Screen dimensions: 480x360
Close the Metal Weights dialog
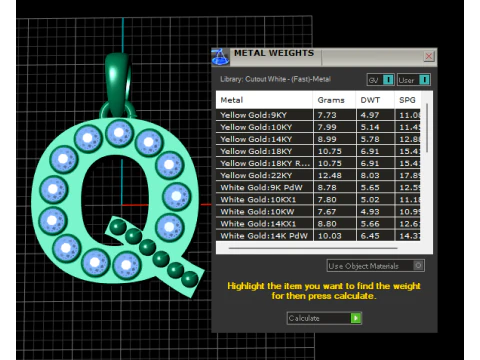click(x=429, y=56)
